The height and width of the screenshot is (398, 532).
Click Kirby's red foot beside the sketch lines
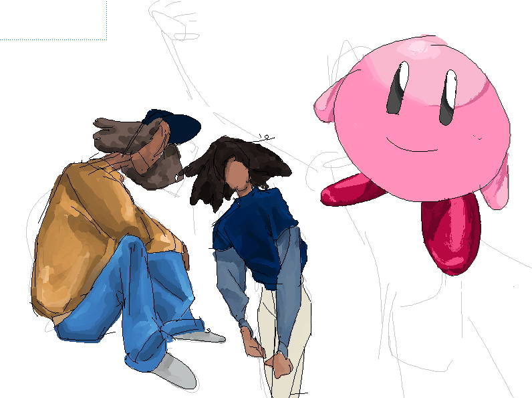click(x=352, y=189)
